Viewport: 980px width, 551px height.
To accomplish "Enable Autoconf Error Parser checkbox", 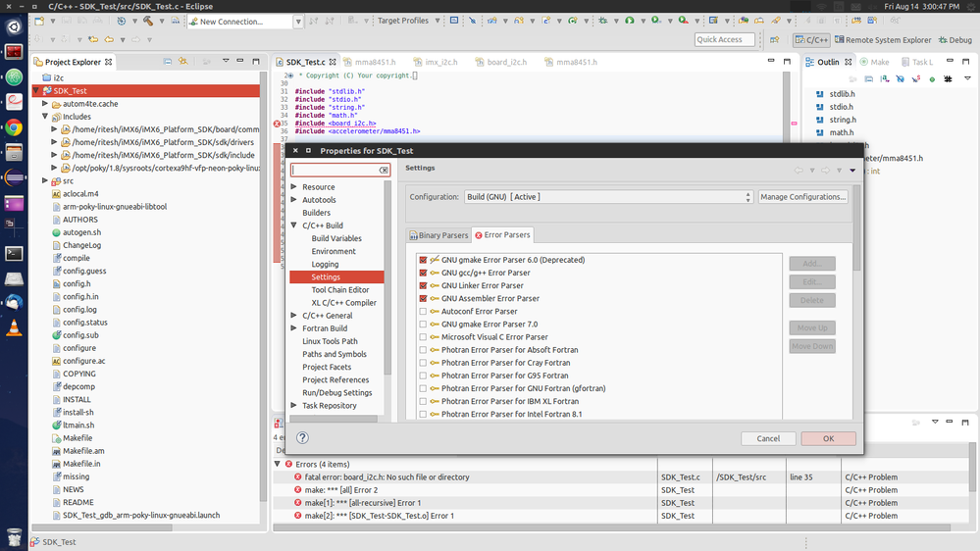I will (423, 311).
